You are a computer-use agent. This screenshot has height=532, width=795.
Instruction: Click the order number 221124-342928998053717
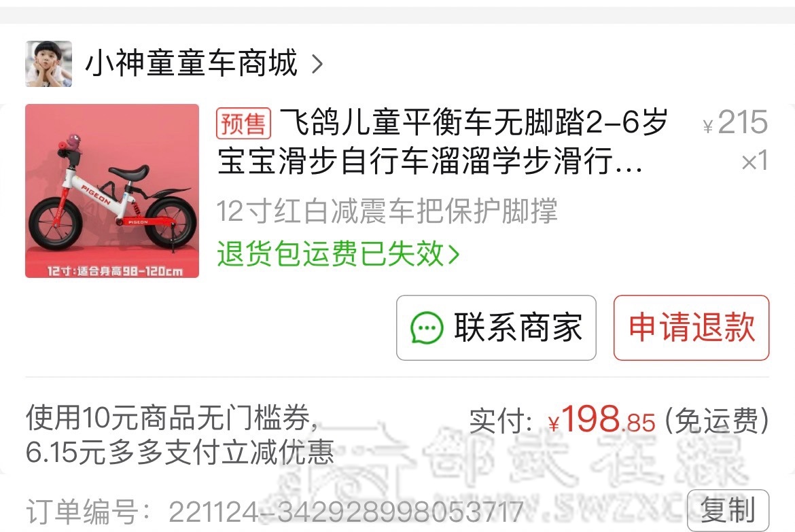346,511
